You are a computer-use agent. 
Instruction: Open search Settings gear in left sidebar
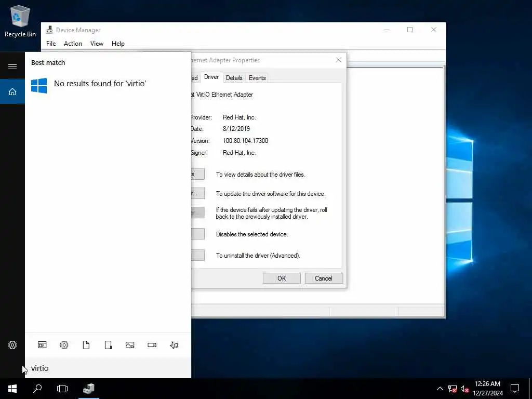[x=12, y=345]
